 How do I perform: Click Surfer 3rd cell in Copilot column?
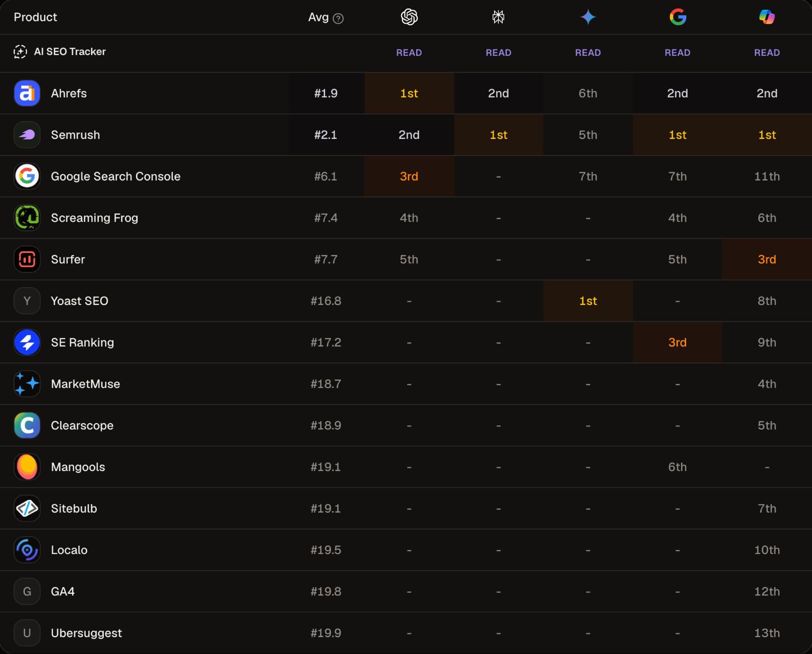pyautogui.click(x=767, y=259)
